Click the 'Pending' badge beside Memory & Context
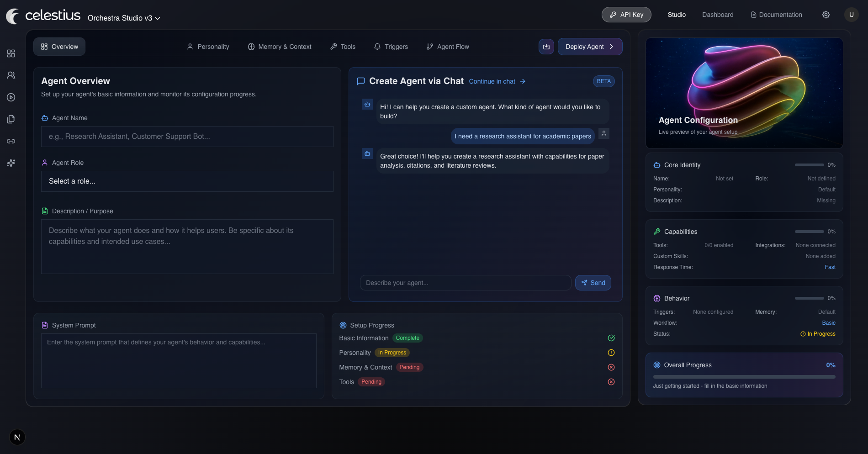Image resolution: width=868 pixels, height=454 pixels. (409, 367)
